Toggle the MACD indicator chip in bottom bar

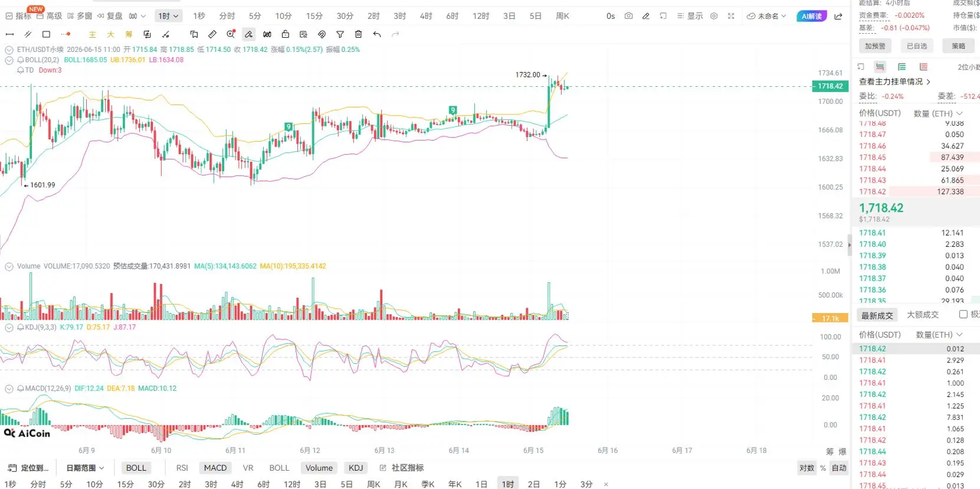point(215,468)
